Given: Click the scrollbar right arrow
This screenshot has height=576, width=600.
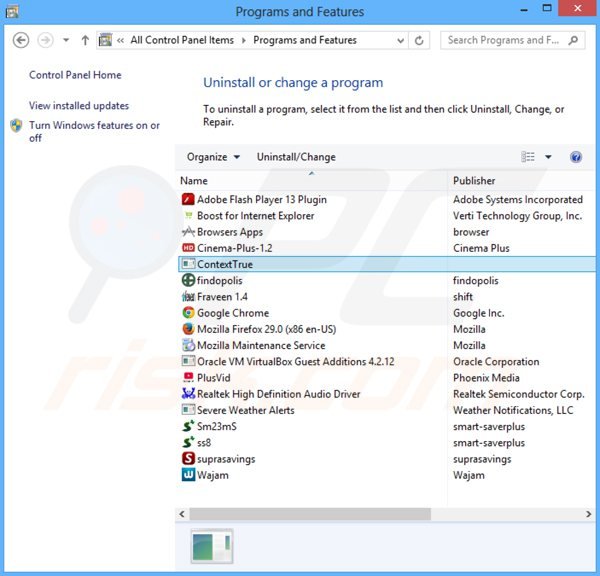Looking at the screenshot, I should [589, 514].
